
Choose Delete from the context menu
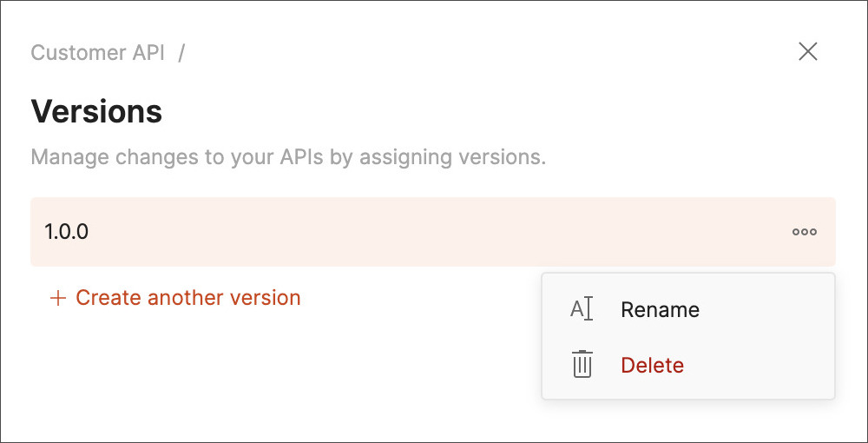click(688, 365)
